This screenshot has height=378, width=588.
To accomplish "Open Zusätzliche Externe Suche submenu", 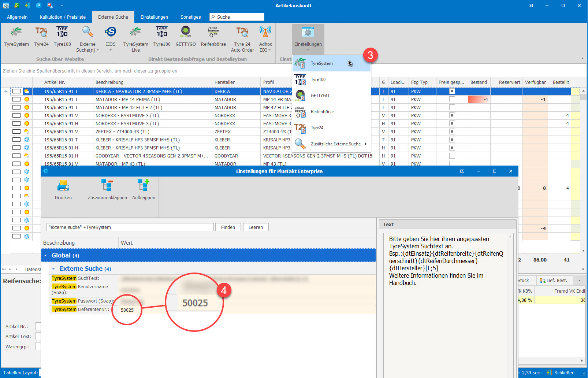I will click(331, 144).
